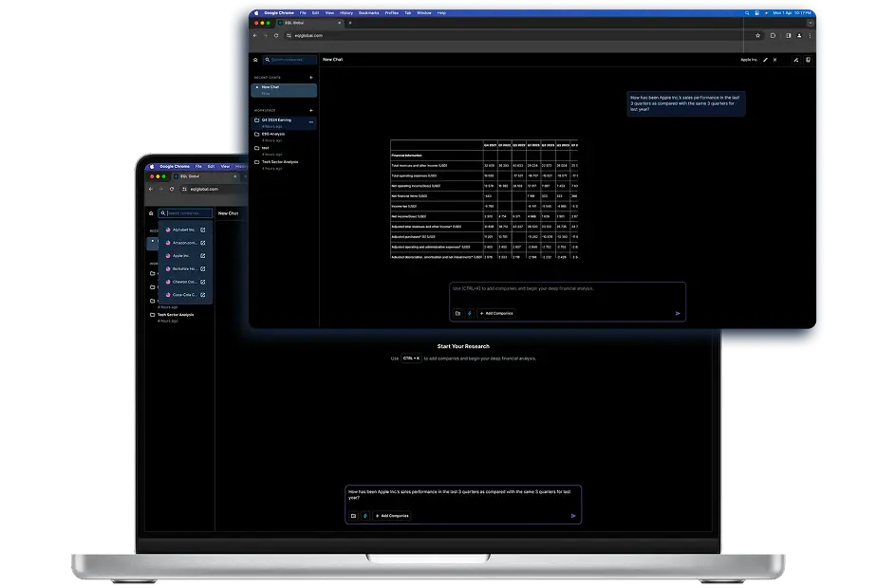895x588 pixels.
Task: Open Chrome extensions puzzle icon in front window
Action: click(773, 35)
